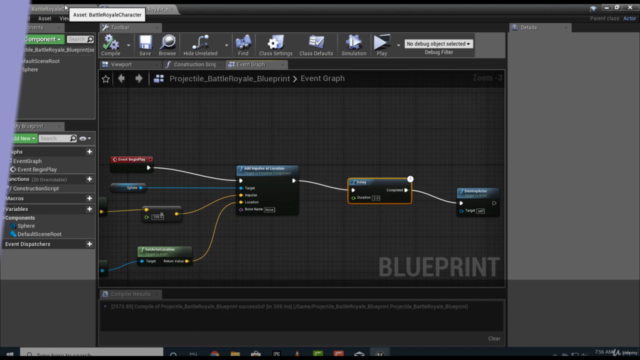This screenshot has width=640, height=360.
Task: Click search magnifier in My Blueprint panel
Action: 73,138
